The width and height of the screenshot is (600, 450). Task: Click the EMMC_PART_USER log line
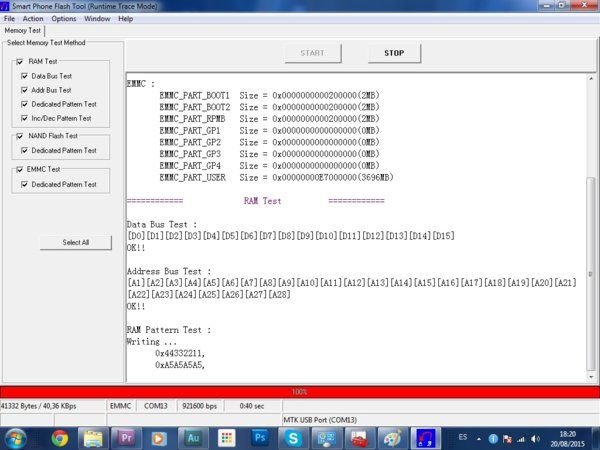point(276,178)
